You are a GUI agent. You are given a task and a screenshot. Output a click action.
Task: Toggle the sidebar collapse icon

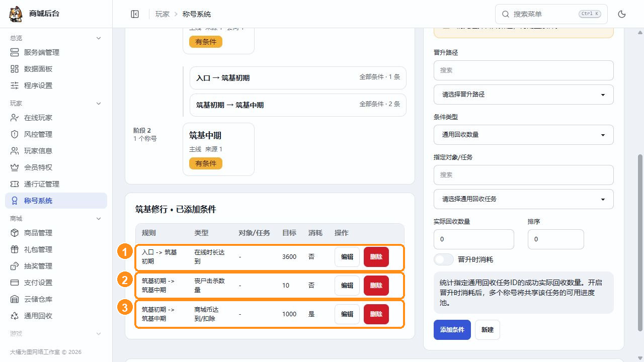point(135,14)
